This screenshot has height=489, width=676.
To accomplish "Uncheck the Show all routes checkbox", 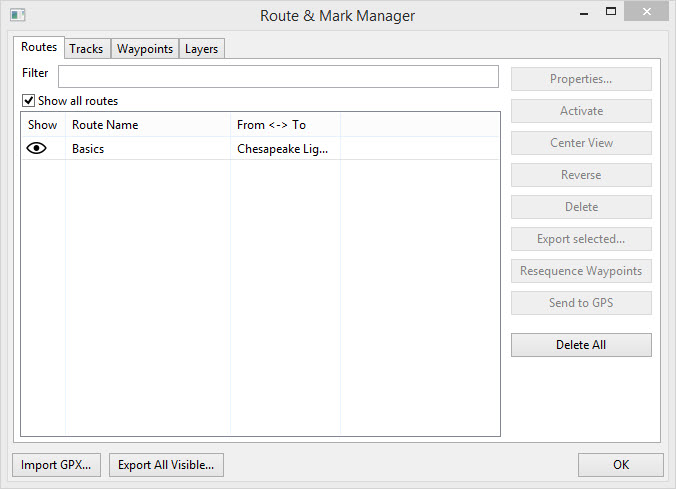I will pos(29,101).
